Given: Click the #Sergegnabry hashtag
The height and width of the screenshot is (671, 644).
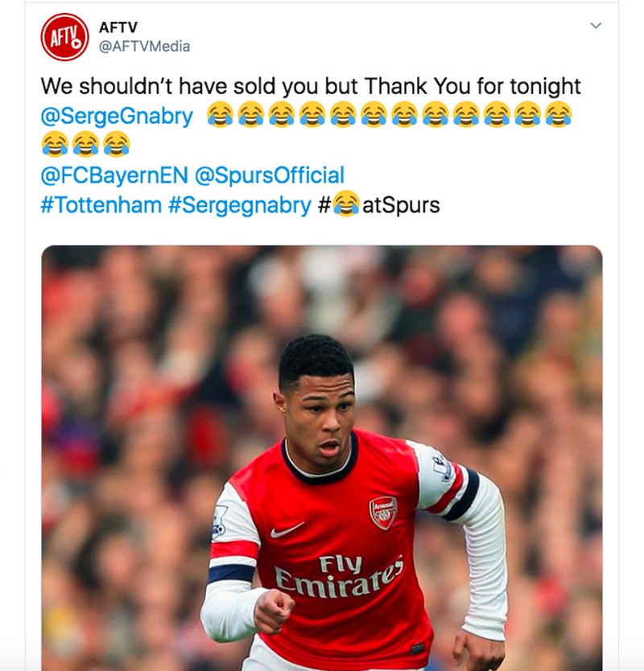Looking at the screenshot, I should pyautogui.click(x=239, y=204).
